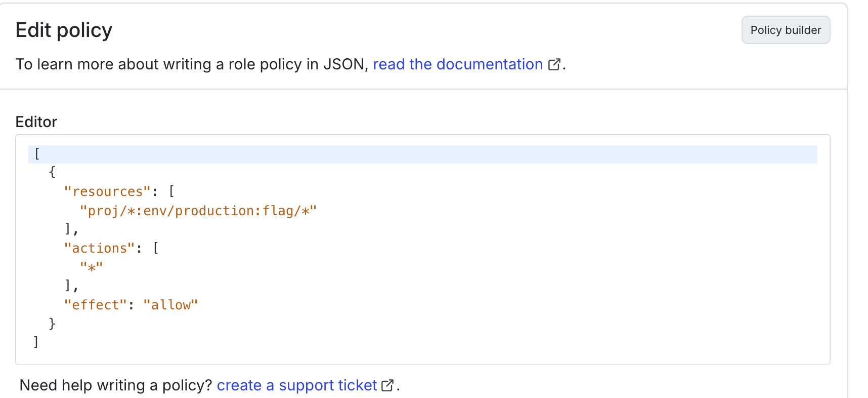
Task: Click the Editor label above the code box
Action: pos(36,122)
